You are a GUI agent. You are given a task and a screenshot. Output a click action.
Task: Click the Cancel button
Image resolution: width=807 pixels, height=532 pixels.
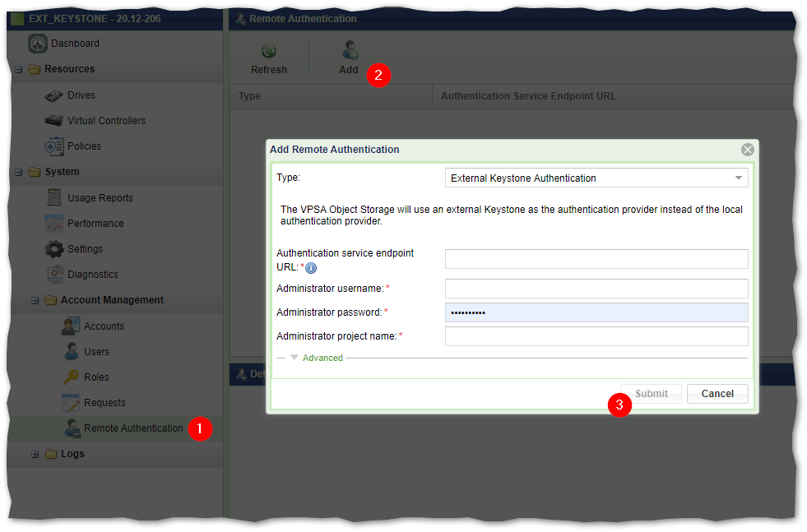[717, 394]
